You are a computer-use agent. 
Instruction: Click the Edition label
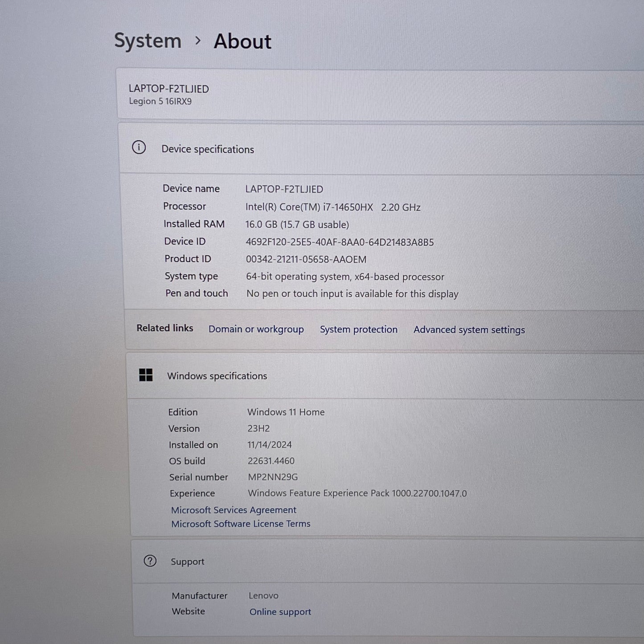click(x=183, y=412)
